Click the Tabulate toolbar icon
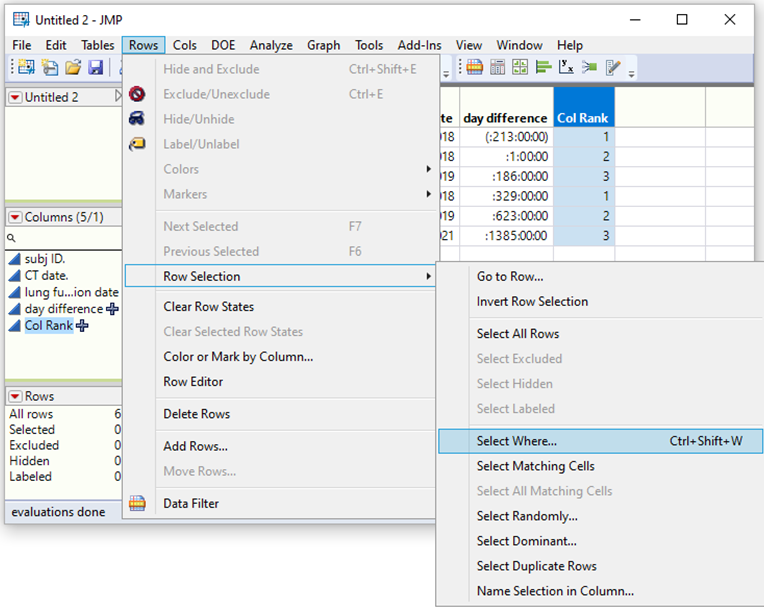764x612 pixels. tap(497, 67)
